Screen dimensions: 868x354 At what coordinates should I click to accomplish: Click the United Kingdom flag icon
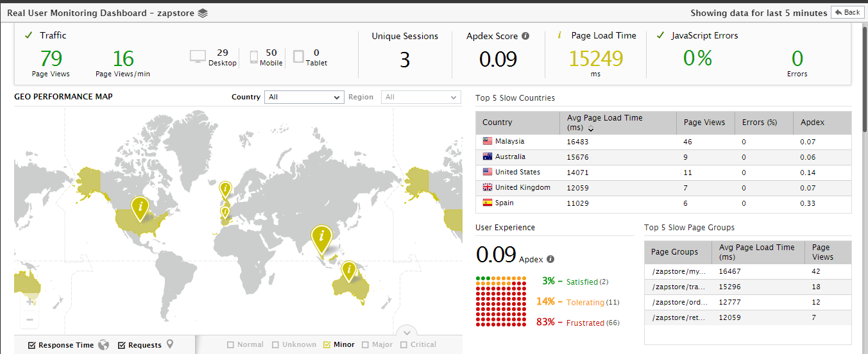[488, 187]
